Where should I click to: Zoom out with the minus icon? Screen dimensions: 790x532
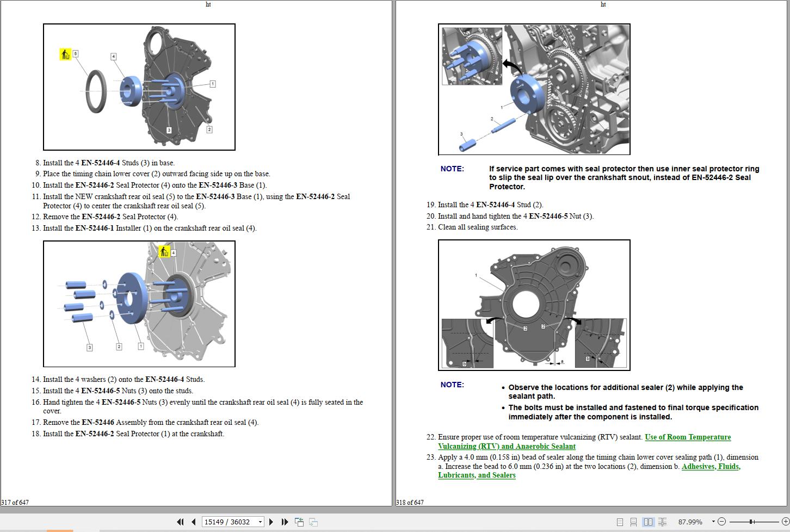(721, 522)
